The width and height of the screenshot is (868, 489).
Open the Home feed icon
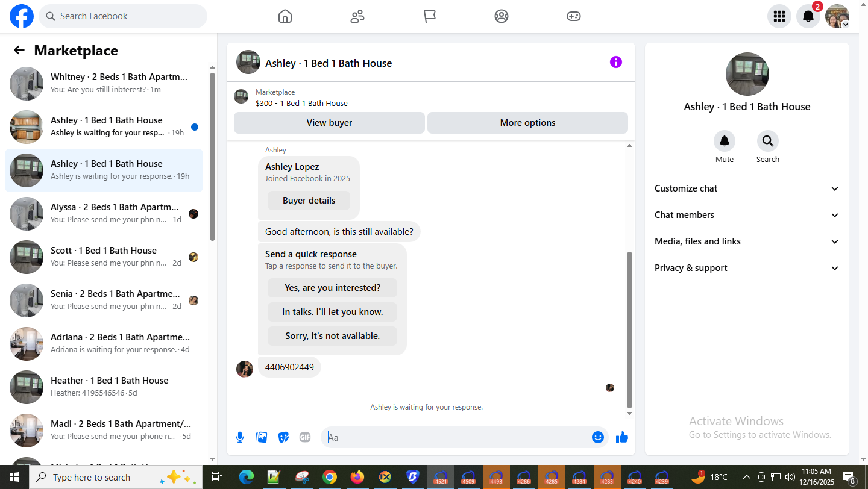[285, 16]
